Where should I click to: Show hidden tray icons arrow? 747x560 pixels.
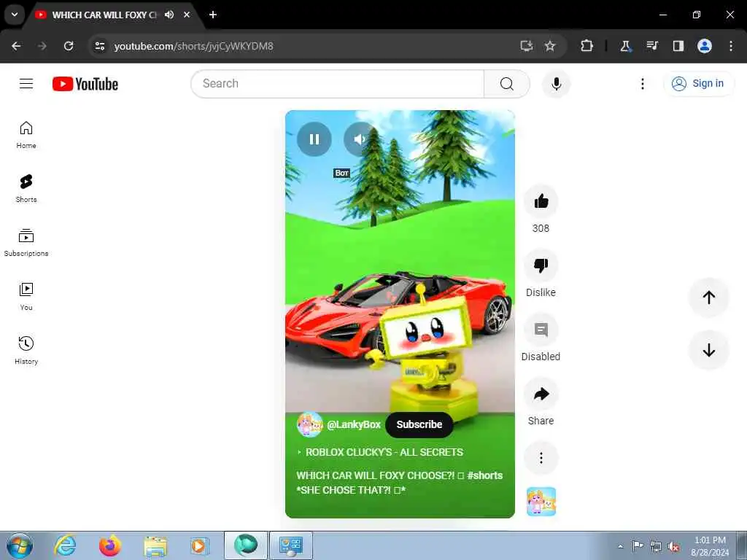(620, 546)
